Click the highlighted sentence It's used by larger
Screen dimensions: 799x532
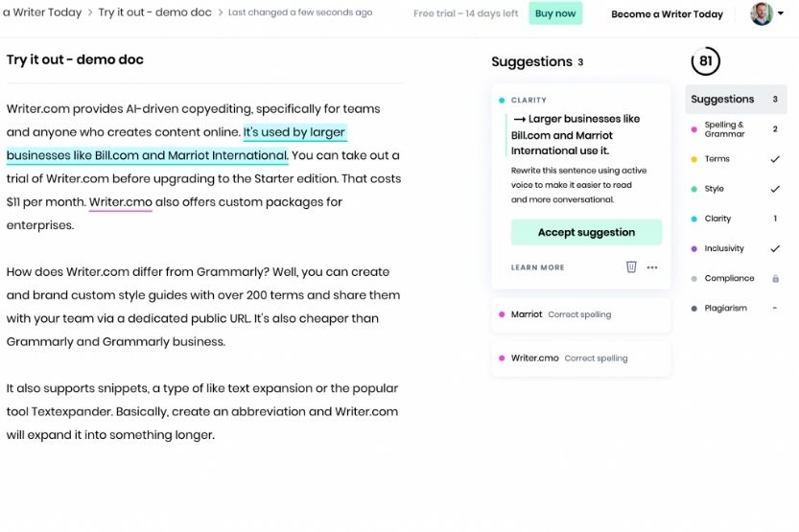294,132
